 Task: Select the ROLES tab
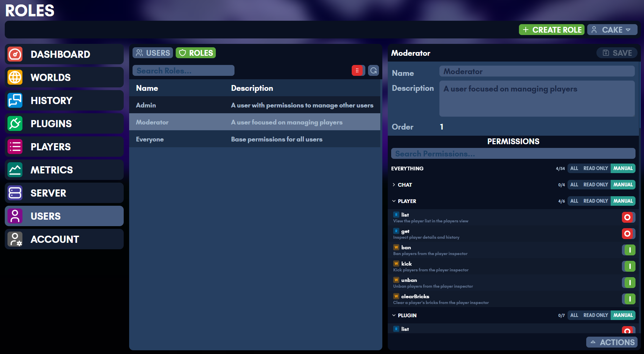click(196, 53)
